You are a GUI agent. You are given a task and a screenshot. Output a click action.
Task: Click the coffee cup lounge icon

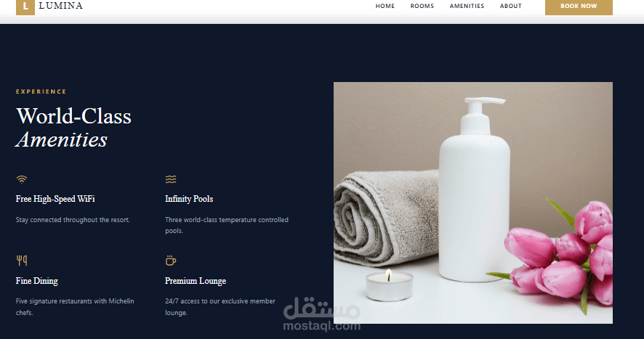(170, 260)
